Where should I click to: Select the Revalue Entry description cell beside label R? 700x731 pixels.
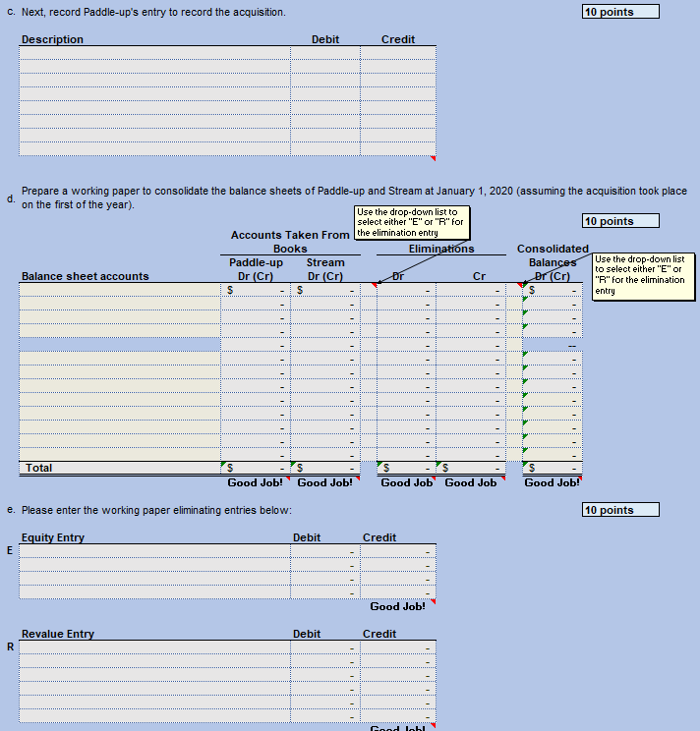click(154, 647)
